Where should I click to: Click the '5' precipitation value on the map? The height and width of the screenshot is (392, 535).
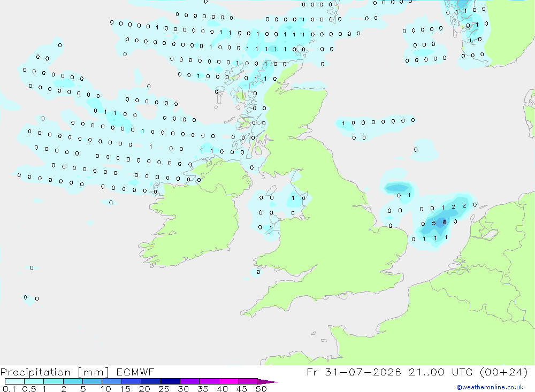click(x=434, y=223)
